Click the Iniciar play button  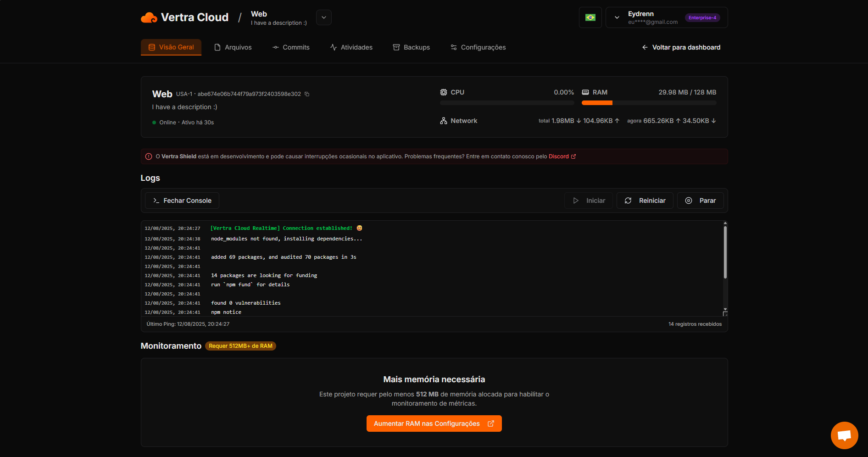[589, 201]
